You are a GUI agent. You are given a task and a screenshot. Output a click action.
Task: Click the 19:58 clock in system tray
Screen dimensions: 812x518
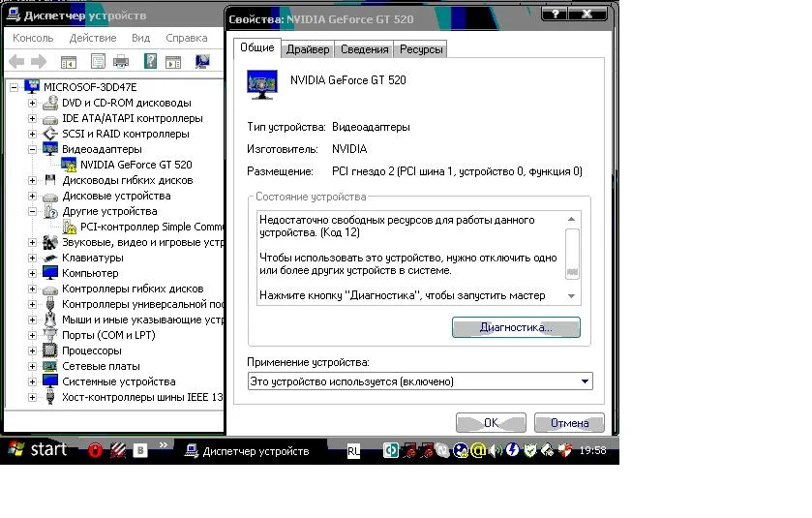point(592,450)
